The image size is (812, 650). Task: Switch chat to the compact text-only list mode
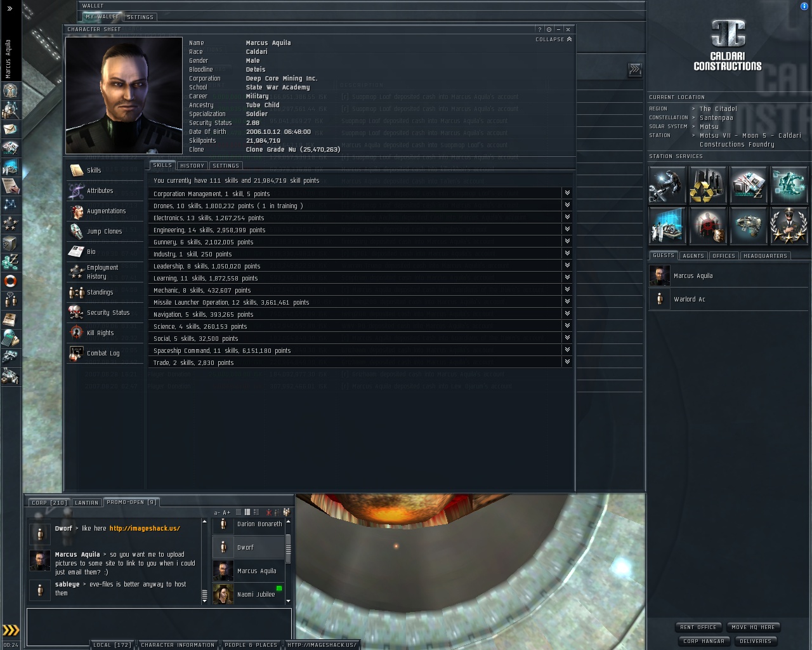[239, 512]
